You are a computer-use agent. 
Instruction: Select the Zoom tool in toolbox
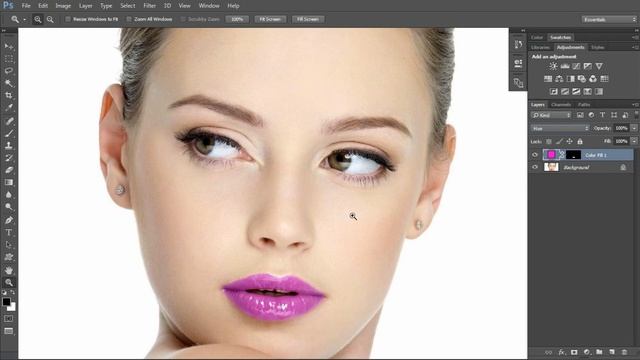click(9, 282)
